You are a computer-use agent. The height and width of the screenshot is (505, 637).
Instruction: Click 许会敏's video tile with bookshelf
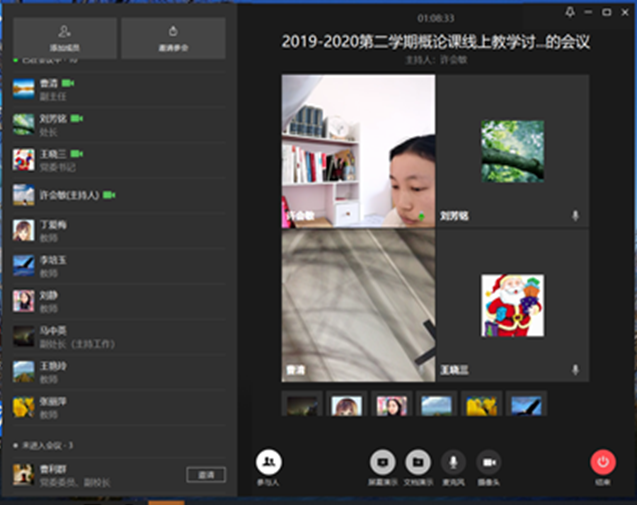(358, 150)
